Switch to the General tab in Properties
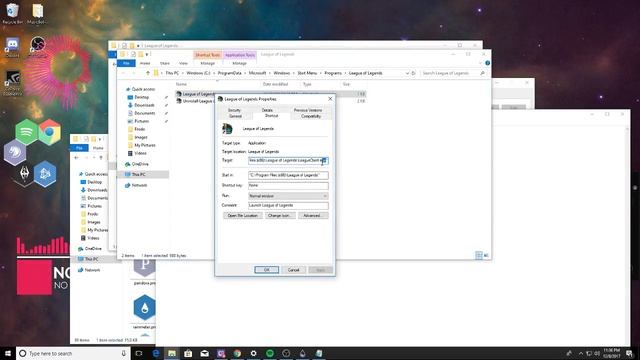Image resolution: width=640 pixels, height=360 pixels. [x=235, y=116]
